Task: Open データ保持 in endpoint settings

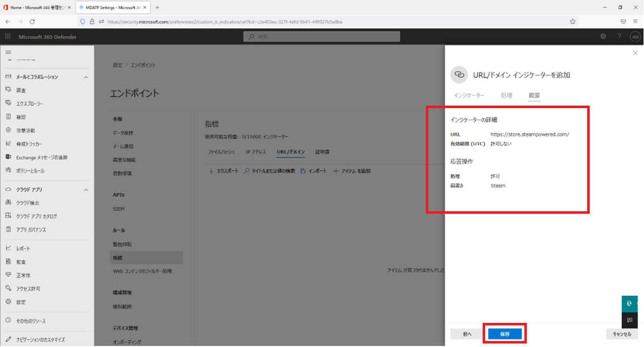Action: (123, 133)
